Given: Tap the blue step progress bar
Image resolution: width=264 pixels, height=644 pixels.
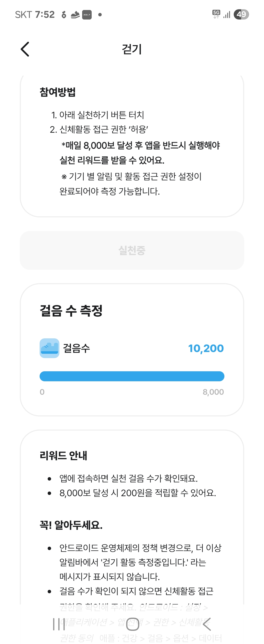Looking at the screenshot, I should pyautogui.click(x=132, y=376).
